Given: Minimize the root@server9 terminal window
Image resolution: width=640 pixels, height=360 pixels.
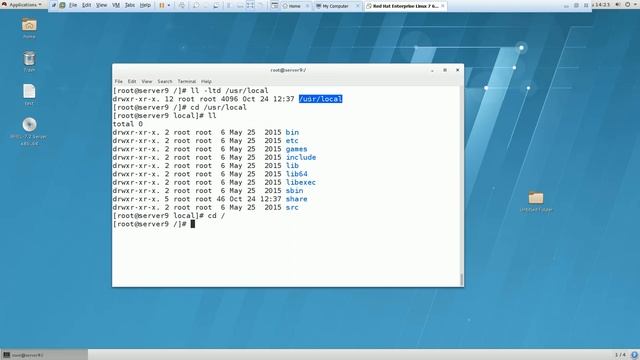Looking at the screenshot, I should (432, 70).
